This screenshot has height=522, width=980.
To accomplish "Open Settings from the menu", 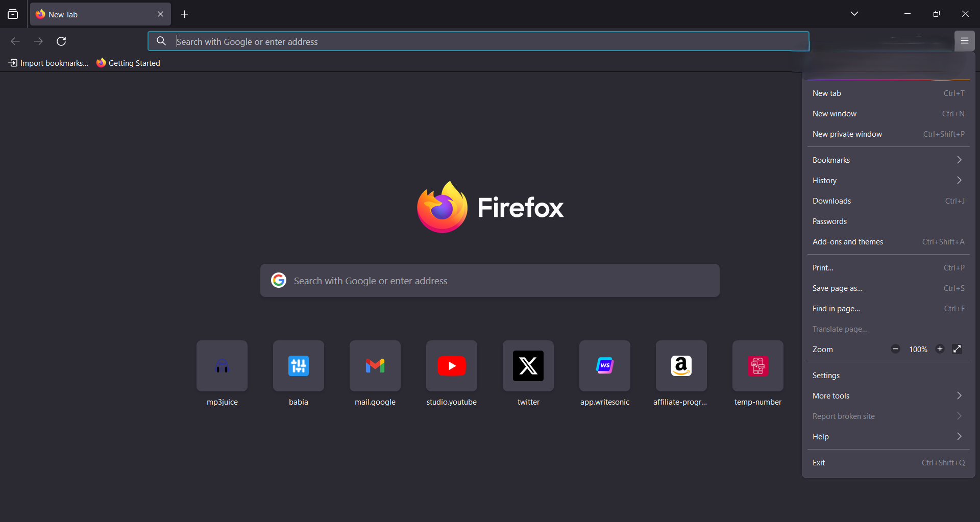I will 888,376.
